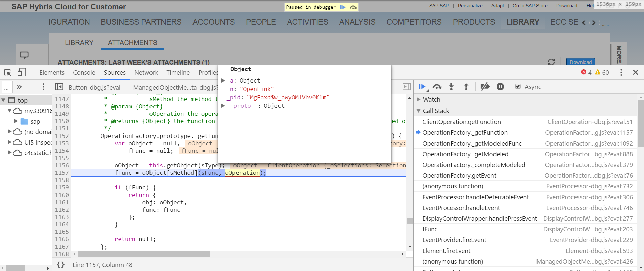Step out of current function

click(466, 87)
